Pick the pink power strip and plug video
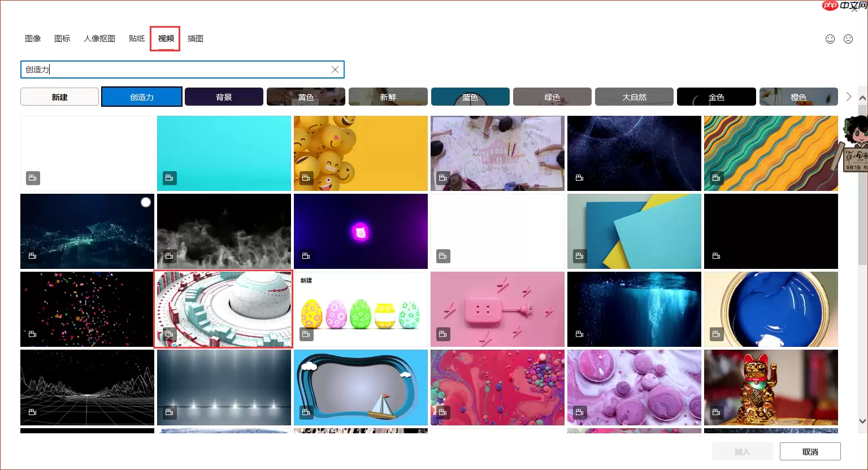 [x=497, y=309]
